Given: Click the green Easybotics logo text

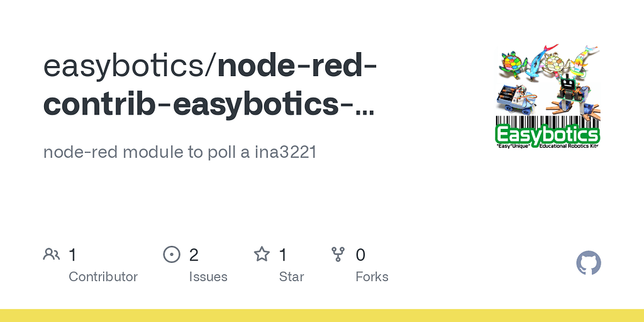Looking at the screenshot, I should click(x=548, y=135).
